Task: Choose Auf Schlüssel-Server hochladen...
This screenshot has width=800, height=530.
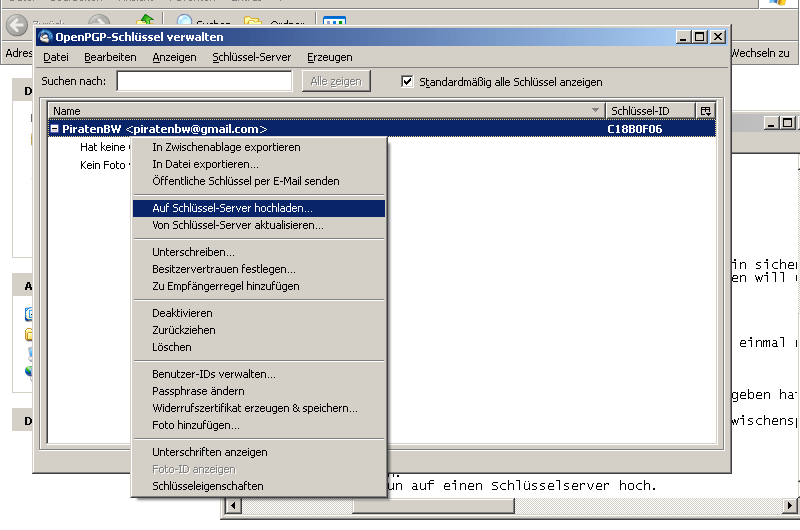Action: click(x=259, y=208)
